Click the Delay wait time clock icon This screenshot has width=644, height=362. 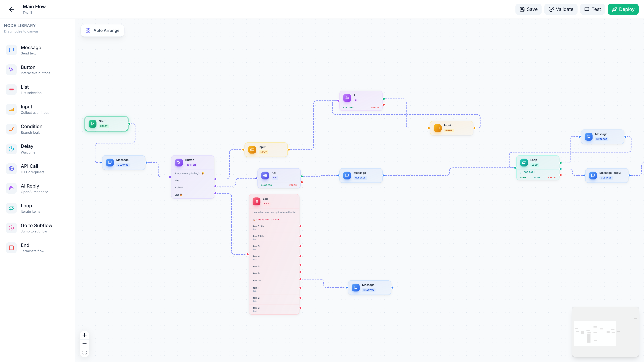11,149
